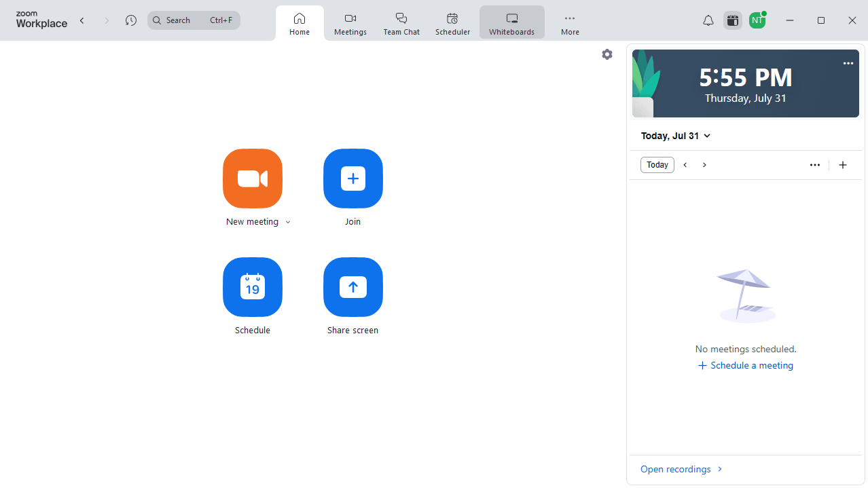The width and height of the screenshot is (868, 488).
Task: Click the meeting history icon next to search
Action: [x=130, y=20]
